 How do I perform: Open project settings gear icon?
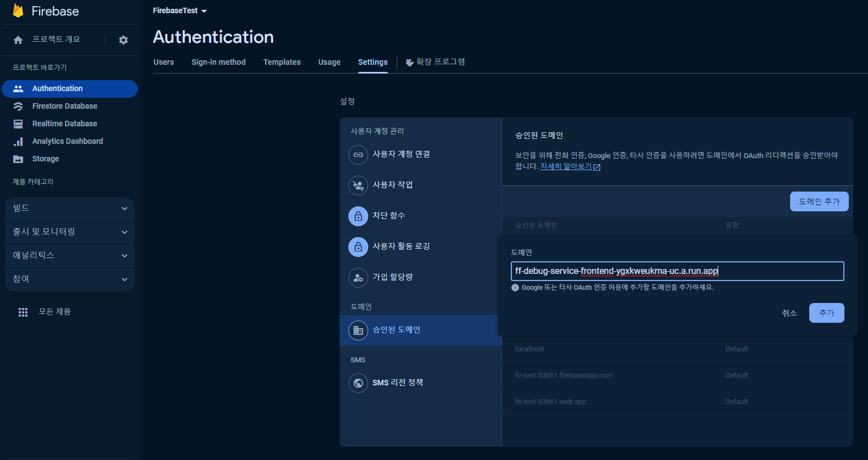(123, 40)
